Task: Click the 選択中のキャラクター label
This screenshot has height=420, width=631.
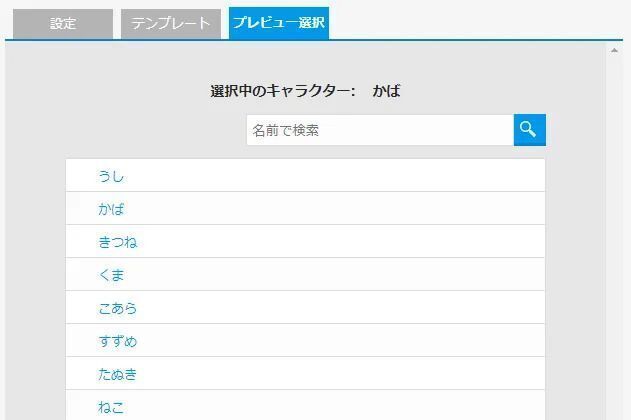Action: pyautogui.click(x=283, y=91)
